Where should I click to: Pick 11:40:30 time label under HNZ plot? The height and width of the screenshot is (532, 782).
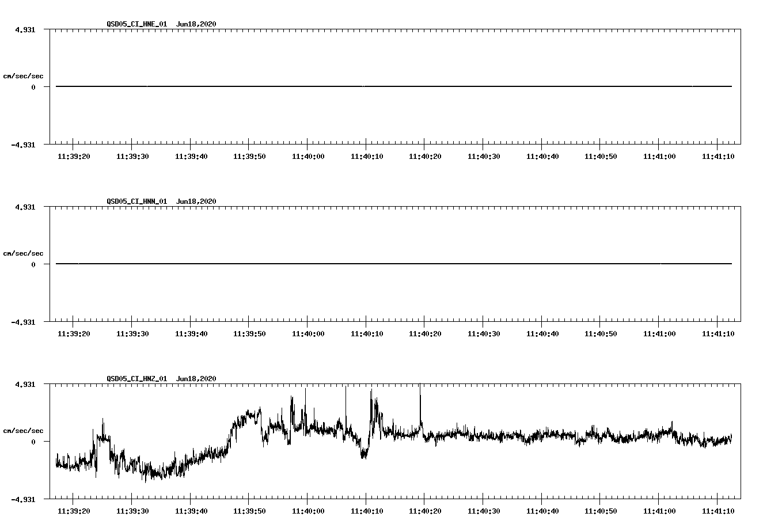[484, 511]
